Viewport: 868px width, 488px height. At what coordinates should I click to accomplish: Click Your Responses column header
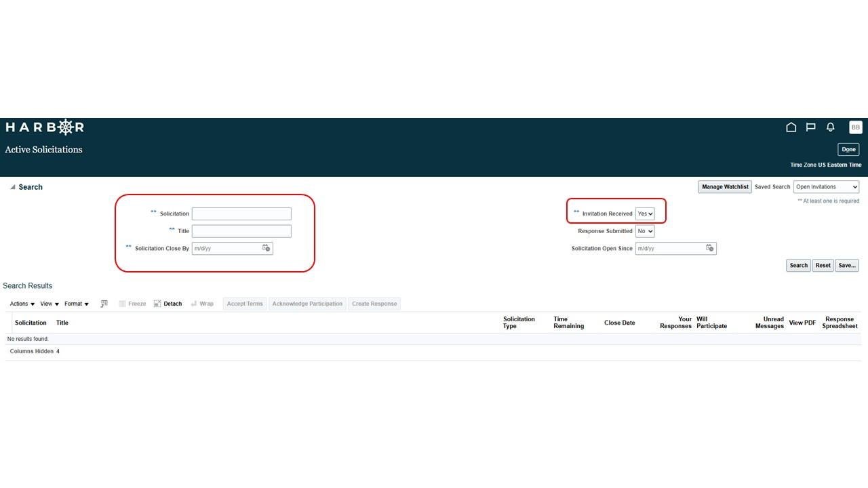coord(675,323)
